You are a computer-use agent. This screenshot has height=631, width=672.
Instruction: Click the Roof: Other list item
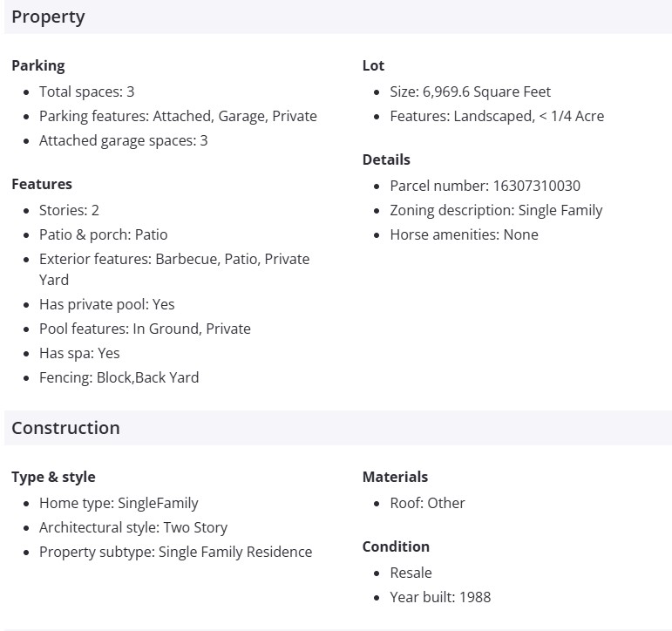(x=427, y=503)
